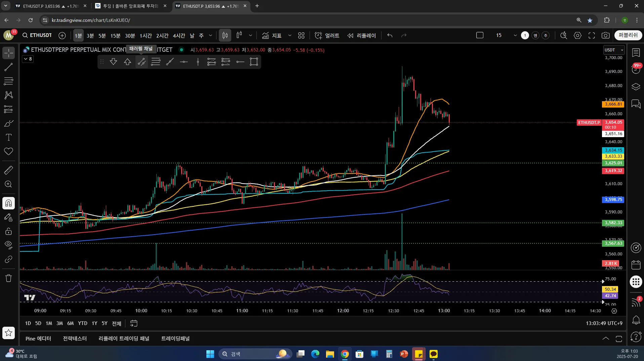Open the calendar panel in right sidebar
The height and width of the screenshot is (361, 644).
(636, 265)
